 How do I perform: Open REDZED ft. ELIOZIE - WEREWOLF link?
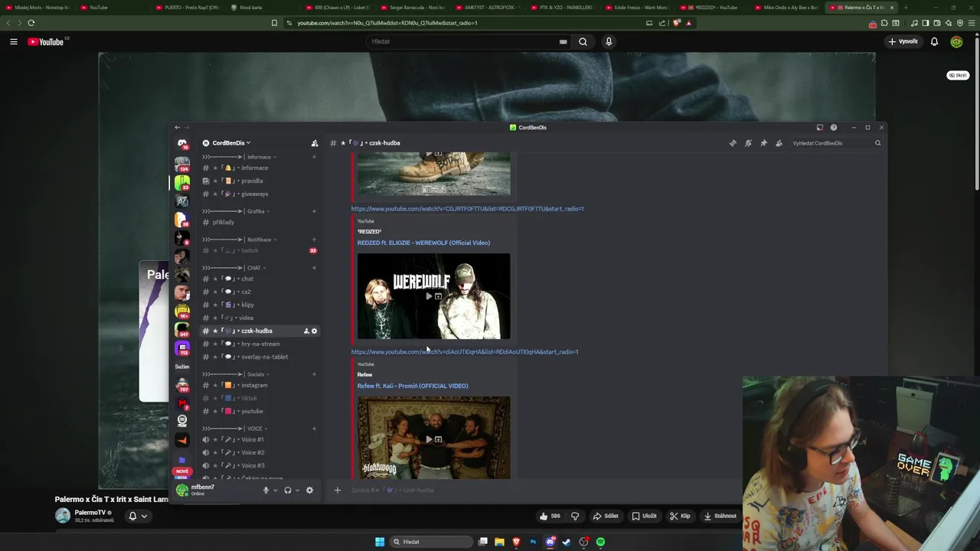(x=423, y=243)
